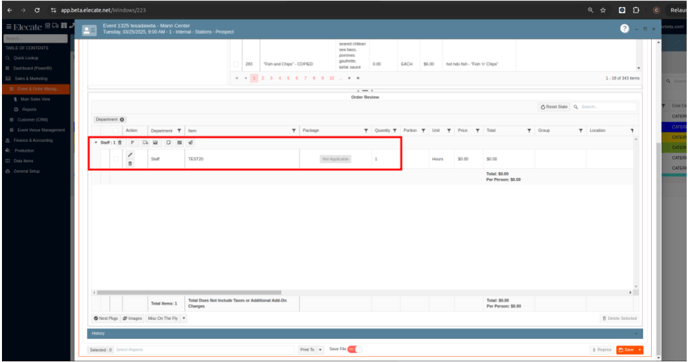This screenshot has width=688, height=362.
Task: Open Customer (CRM) in sidebar
Action: coord(32,120)
